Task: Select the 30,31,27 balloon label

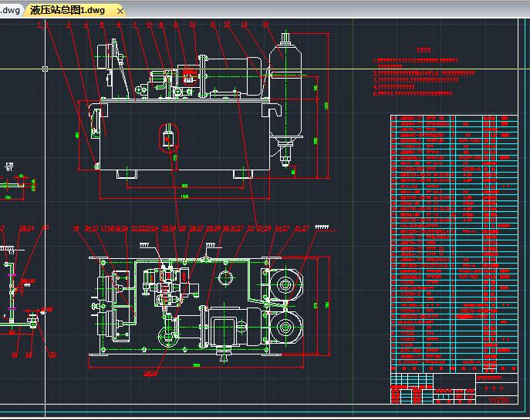Action: (233, 229)
